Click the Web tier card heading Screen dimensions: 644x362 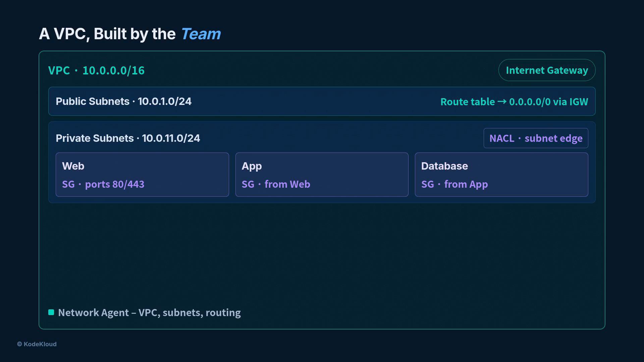pos(73,166)
